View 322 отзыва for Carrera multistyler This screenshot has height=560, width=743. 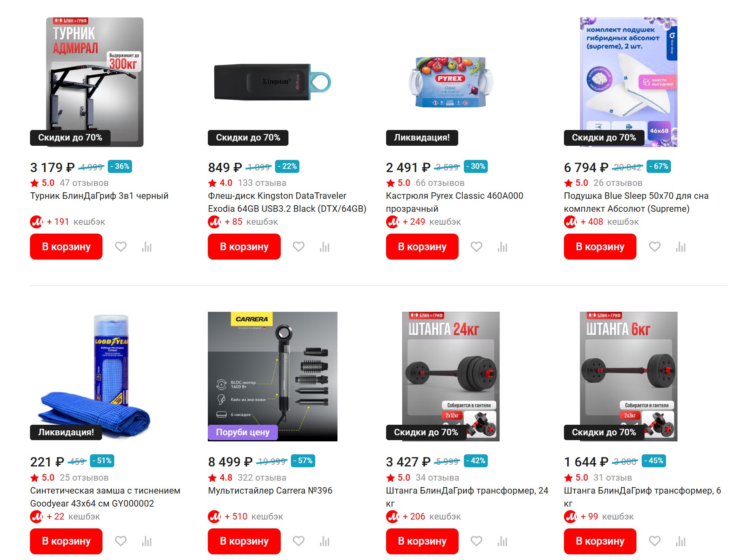(262, 478)
